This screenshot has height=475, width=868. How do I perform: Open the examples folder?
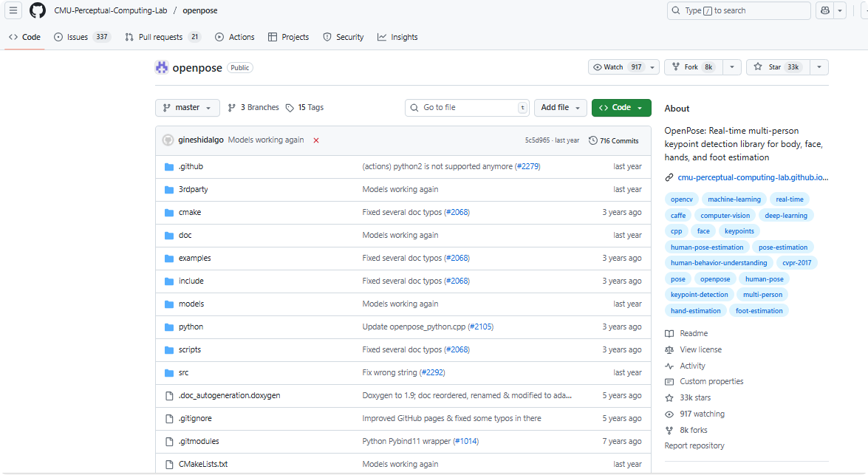coord(195,258)
